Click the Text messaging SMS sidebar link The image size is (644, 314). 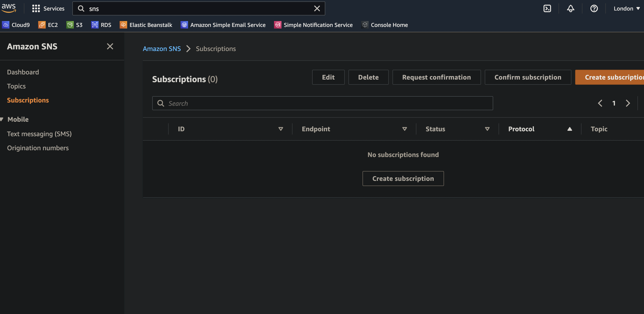pos(39,133)
